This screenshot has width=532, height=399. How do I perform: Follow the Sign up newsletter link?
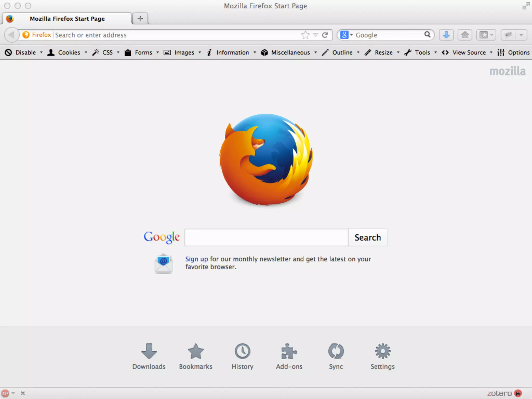[196, 259]
